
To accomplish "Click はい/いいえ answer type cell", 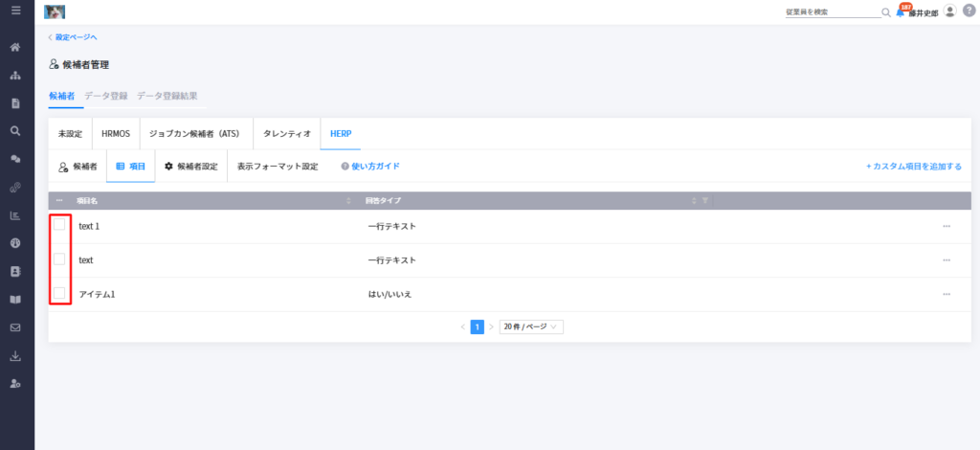I will click(x=390, y=294).
